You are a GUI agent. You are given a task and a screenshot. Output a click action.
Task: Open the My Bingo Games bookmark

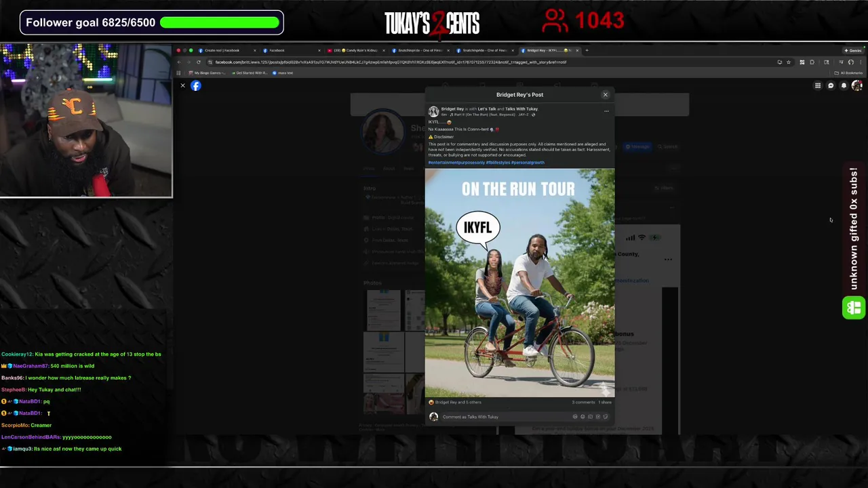pos(207,73)
